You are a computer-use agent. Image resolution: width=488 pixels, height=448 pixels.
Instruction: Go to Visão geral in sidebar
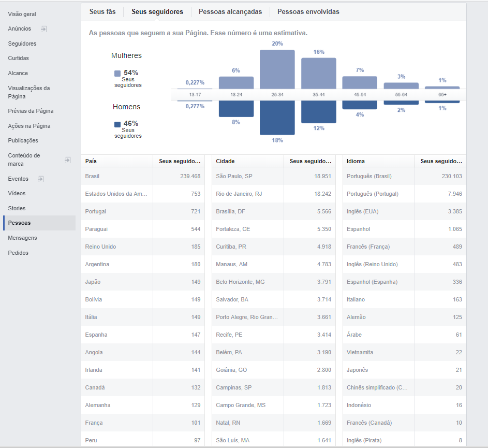22,14
